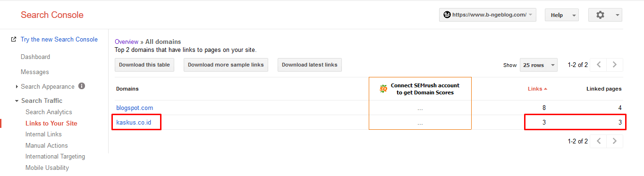The image size is (644, 176).
Task: Open the site property dropdown for b-ngeblog.com
Action: point(488,15)
